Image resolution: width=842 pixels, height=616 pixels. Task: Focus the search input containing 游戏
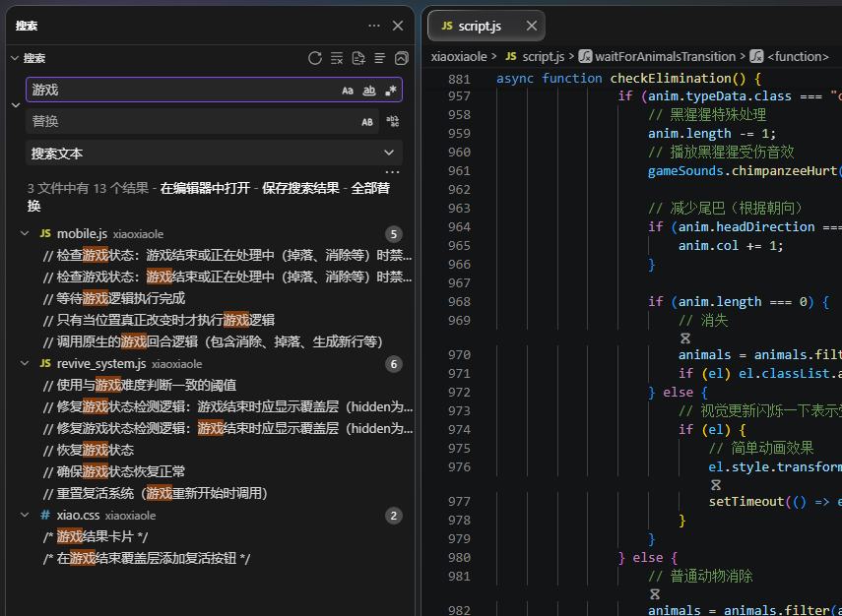point(182,90)
